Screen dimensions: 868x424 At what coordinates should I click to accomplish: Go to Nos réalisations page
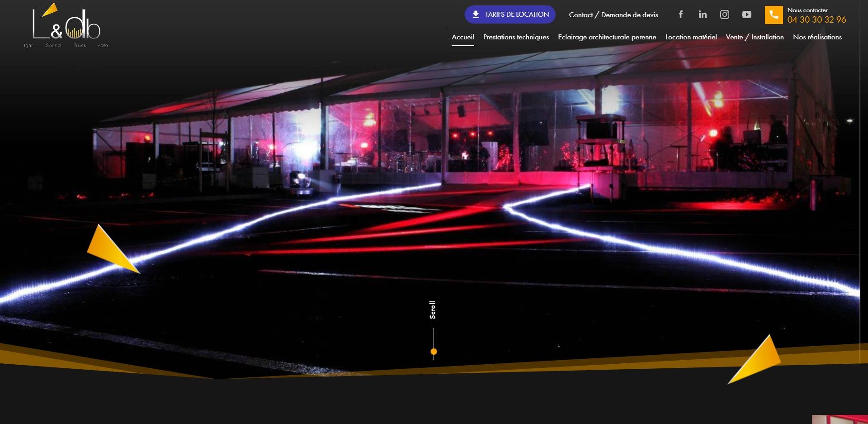pyautogui.click(x=817, y=37)
